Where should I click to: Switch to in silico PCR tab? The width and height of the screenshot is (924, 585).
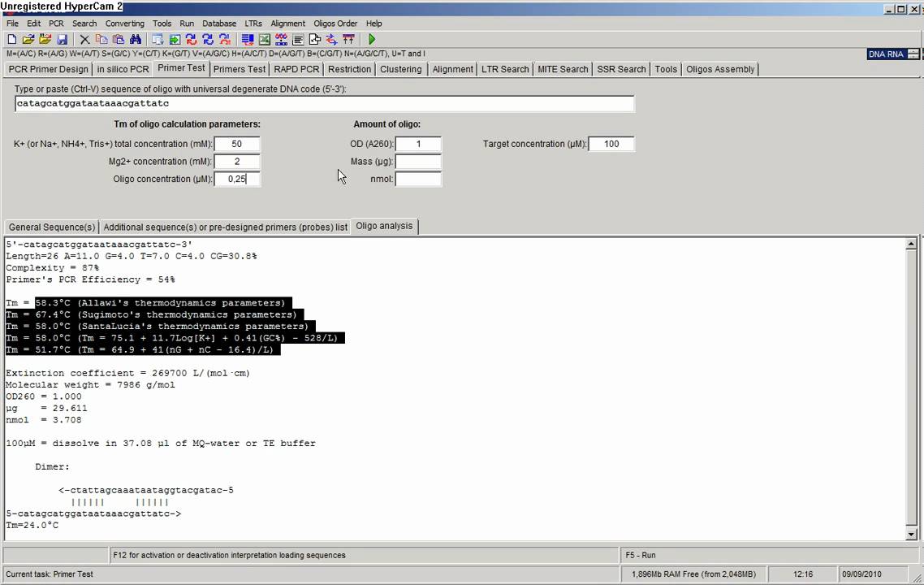123,69
